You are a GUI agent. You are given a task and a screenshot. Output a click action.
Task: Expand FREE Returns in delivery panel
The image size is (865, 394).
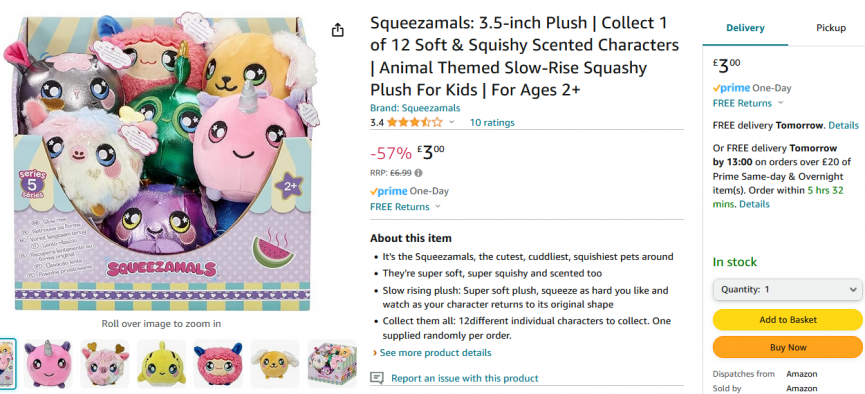(x=748, y=103)
